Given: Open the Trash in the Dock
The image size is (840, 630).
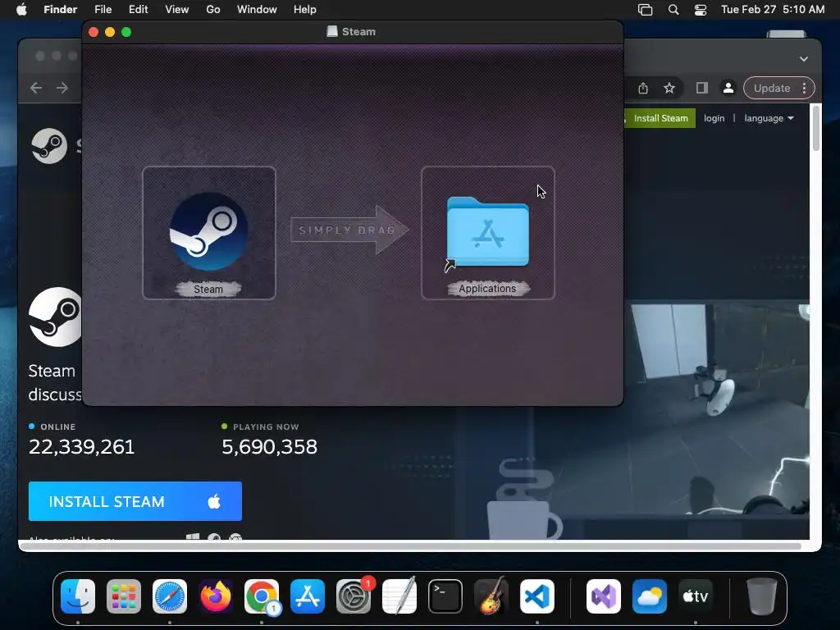Looking at the screenshot, I should pyautogui.click(x=762, y=596).
